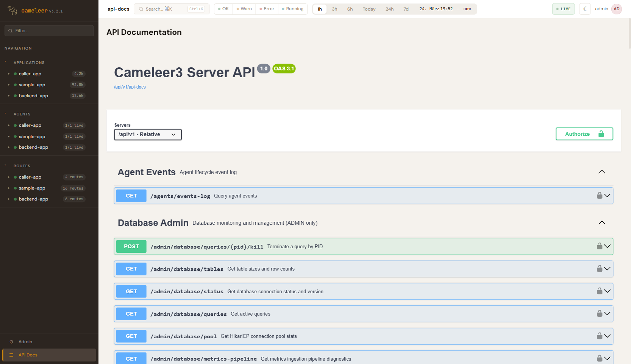Select the 24h time range tab
631x364 pixels.
pos(389,9)
